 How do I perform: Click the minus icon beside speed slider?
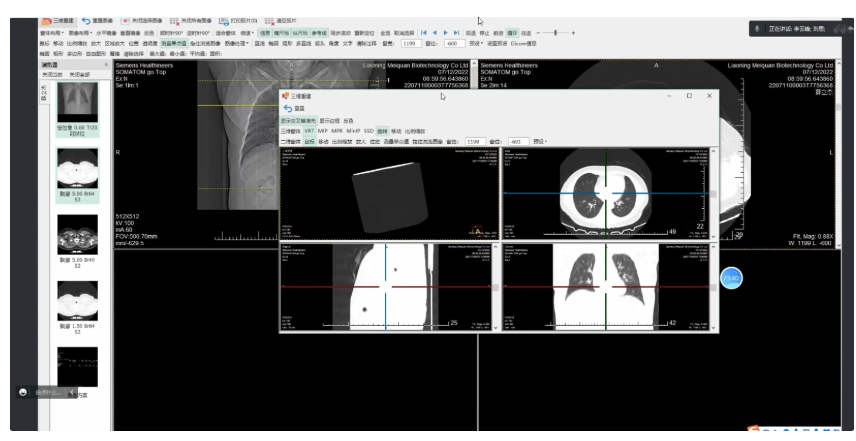click(538, 33)
